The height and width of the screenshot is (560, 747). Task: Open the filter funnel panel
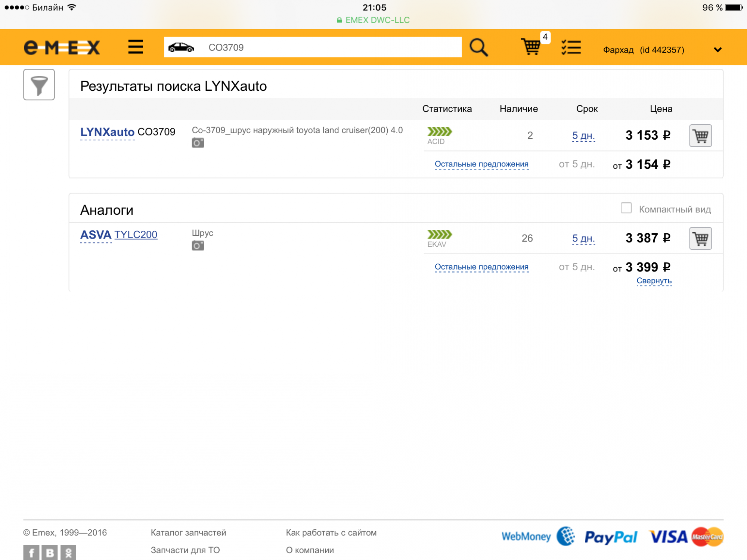[39, 85]
